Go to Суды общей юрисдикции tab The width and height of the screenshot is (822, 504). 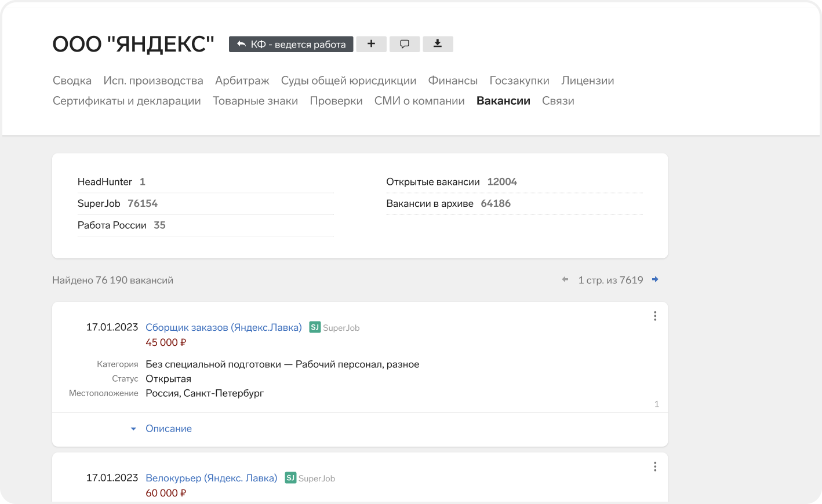click(x=348, y=81)
